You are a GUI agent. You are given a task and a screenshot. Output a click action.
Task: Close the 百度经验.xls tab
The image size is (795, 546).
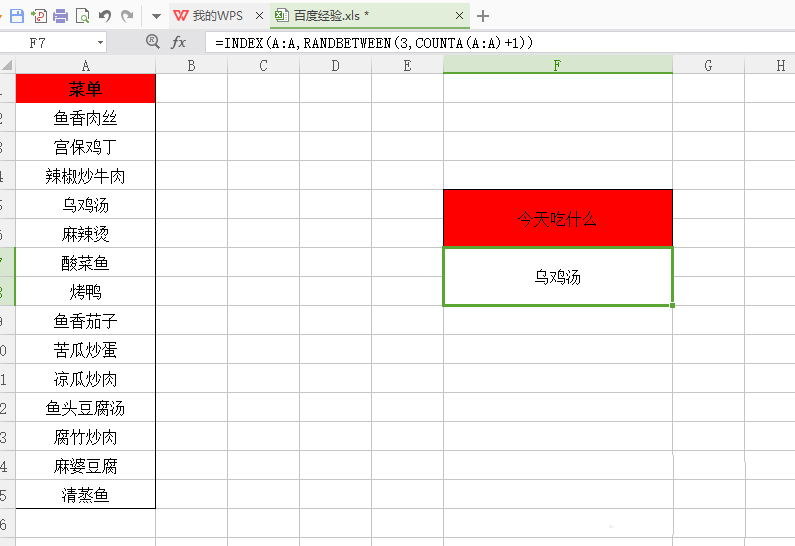459,16
